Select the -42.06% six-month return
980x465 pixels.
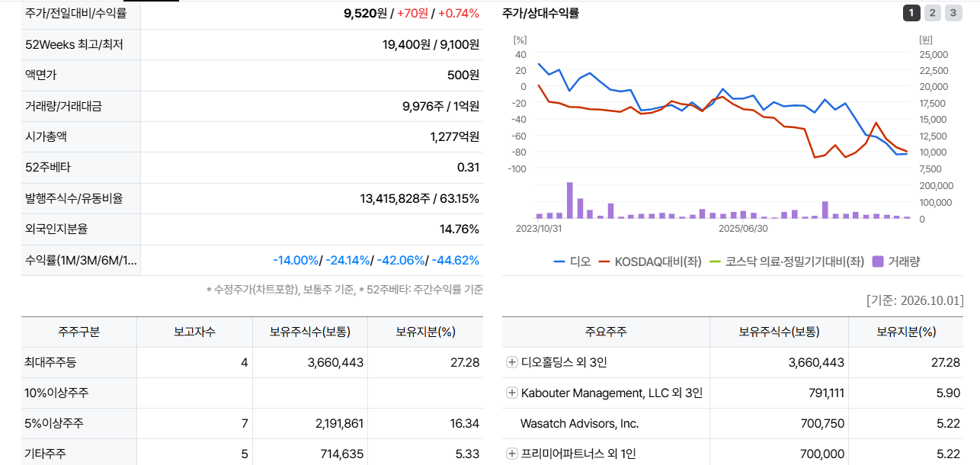[x=401, y=260]
